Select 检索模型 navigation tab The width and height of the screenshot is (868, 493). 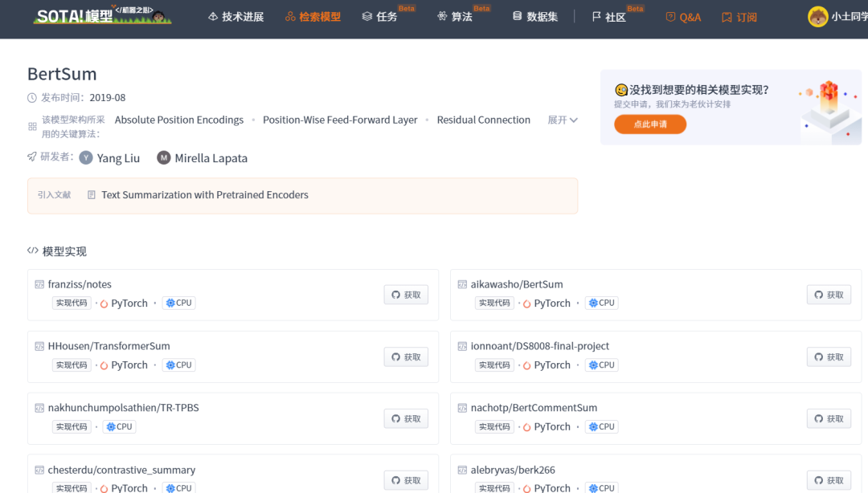pyautogui.click(x=313, y=17)
